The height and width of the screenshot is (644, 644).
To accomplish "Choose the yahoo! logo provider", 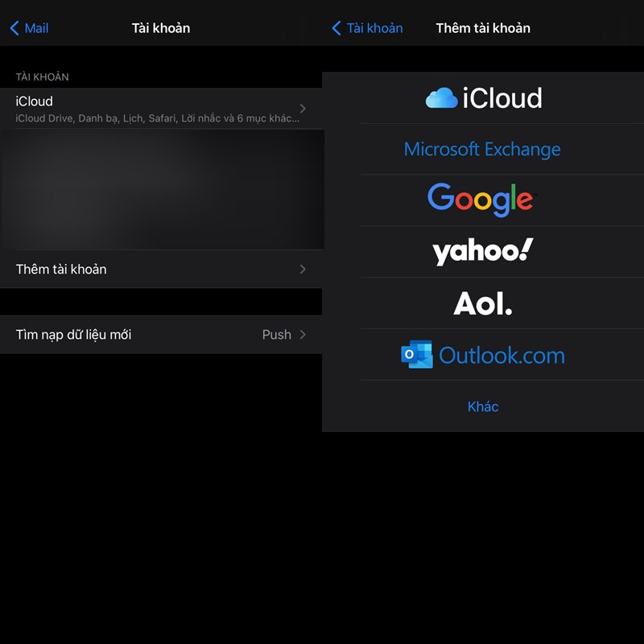I will [x=482, y=251].
